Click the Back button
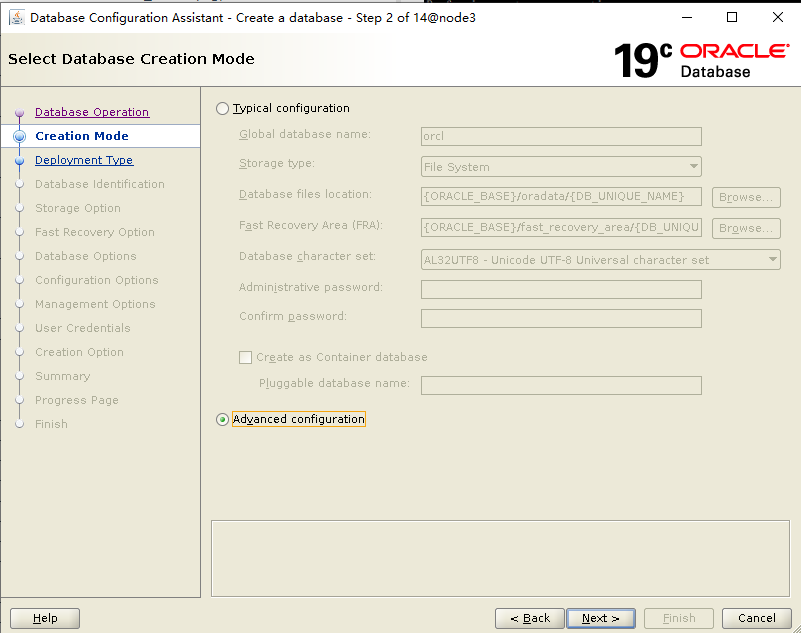This screenshot has height=633, width=801. coord(530,618)
